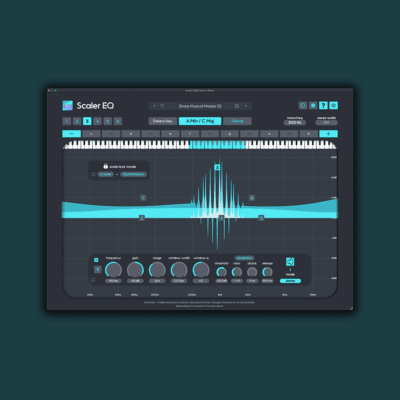Click the Scaler EQ logo icon
400x400 pixels.
pos(67,105)
